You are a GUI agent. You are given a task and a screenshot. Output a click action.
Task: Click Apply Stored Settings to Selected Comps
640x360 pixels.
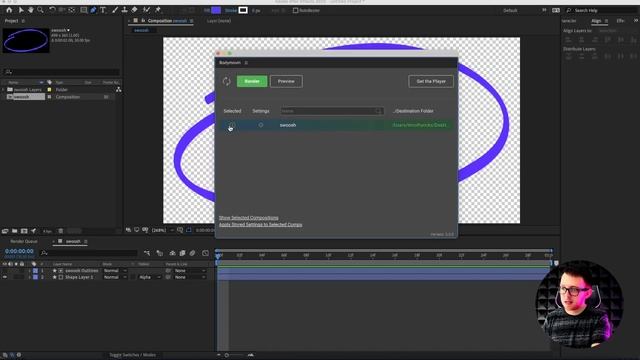[260, 225]
